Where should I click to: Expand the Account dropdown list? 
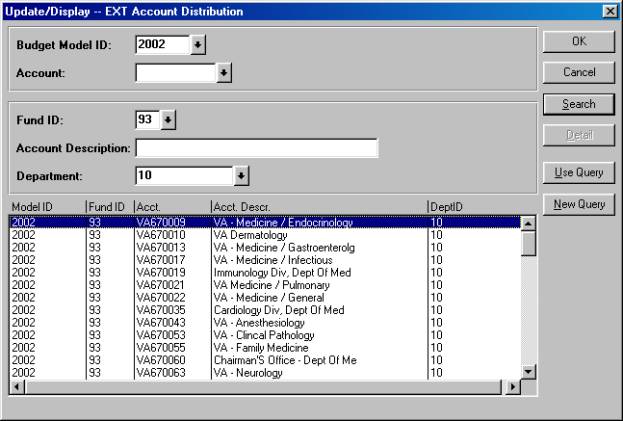[224, 73]
